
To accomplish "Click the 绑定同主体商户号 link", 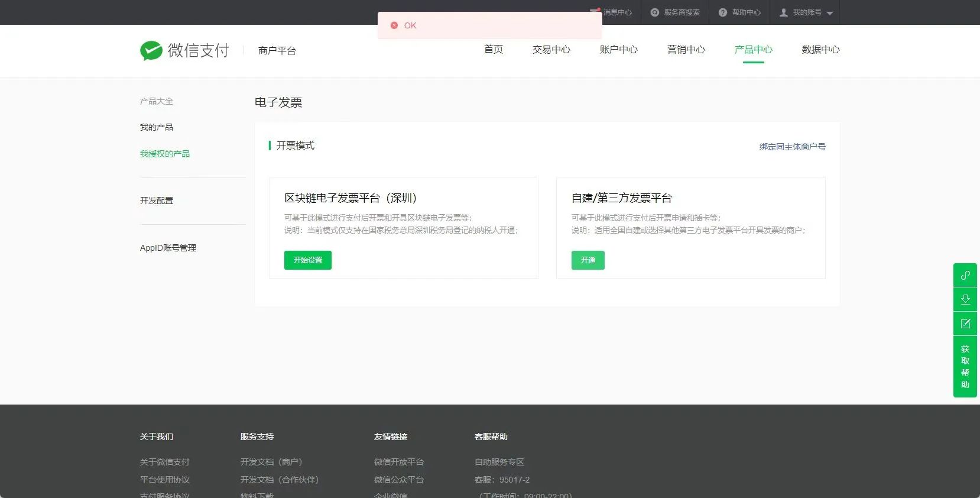I will [x=793, y=147].
